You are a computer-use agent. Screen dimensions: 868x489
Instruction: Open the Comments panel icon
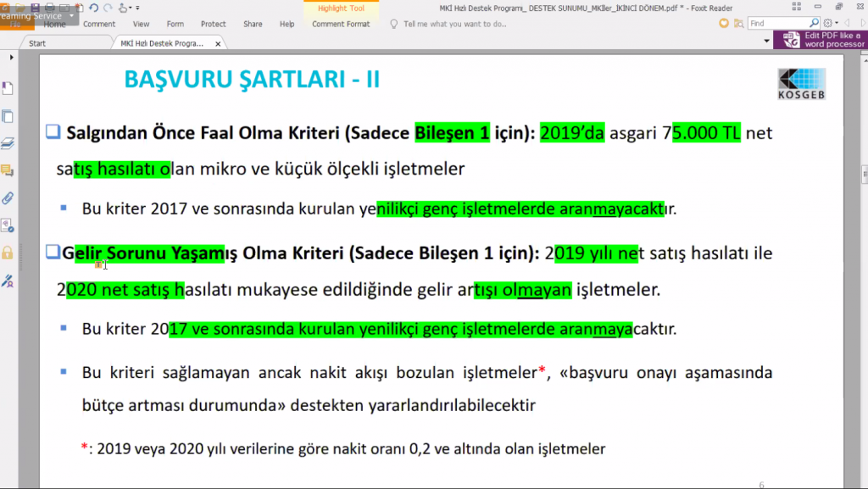pyautogui.click(x=8, y=171)
